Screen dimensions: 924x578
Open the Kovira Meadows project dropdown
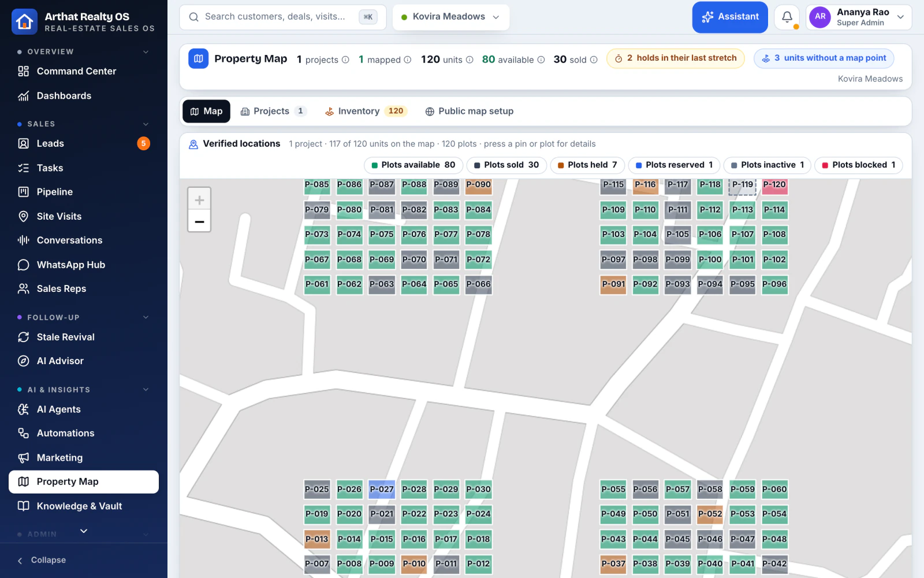(451, 17)
